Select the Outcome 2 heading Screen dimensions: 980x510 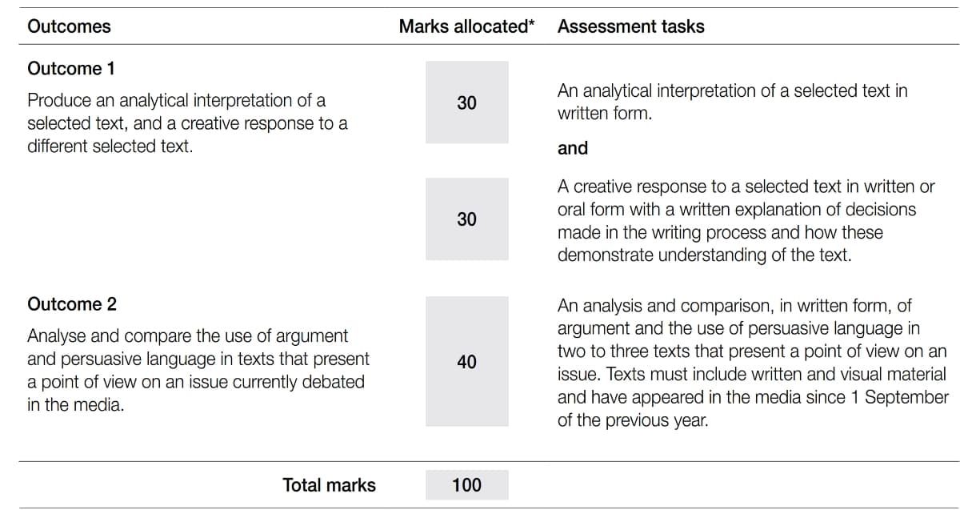[72, 304]
